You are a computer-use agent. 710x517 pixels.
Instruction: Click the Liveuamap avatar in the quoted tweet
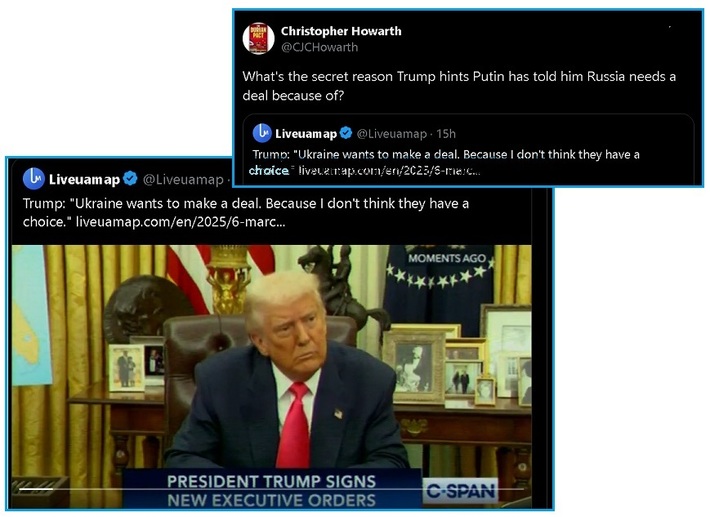point(262,133)
